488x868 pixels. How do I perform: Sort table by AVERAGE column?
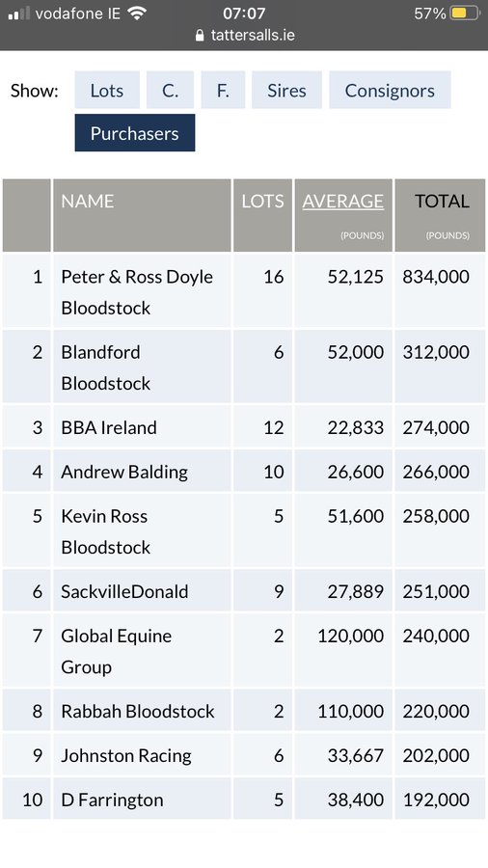(x=343, y=201)
